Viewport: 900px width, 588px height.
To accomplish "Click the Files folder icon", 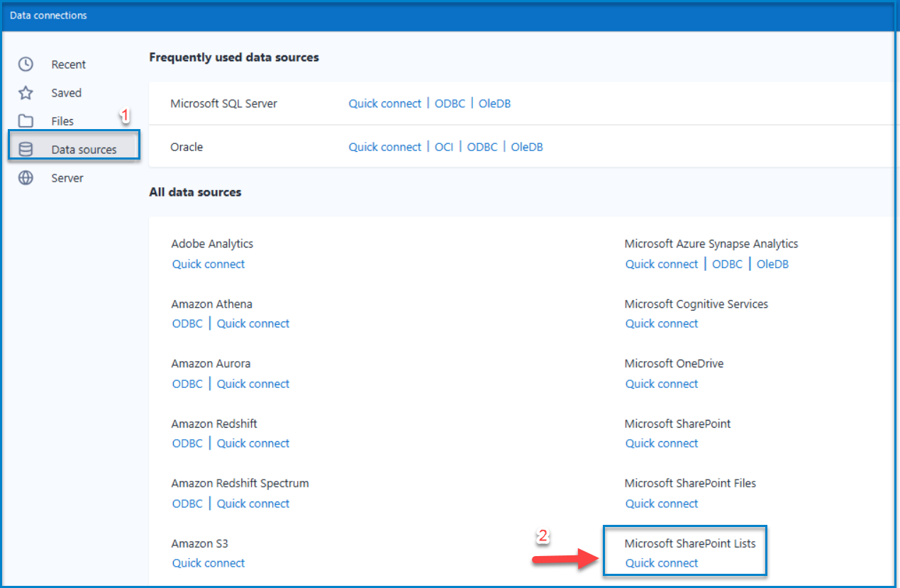I will [26, 121].
